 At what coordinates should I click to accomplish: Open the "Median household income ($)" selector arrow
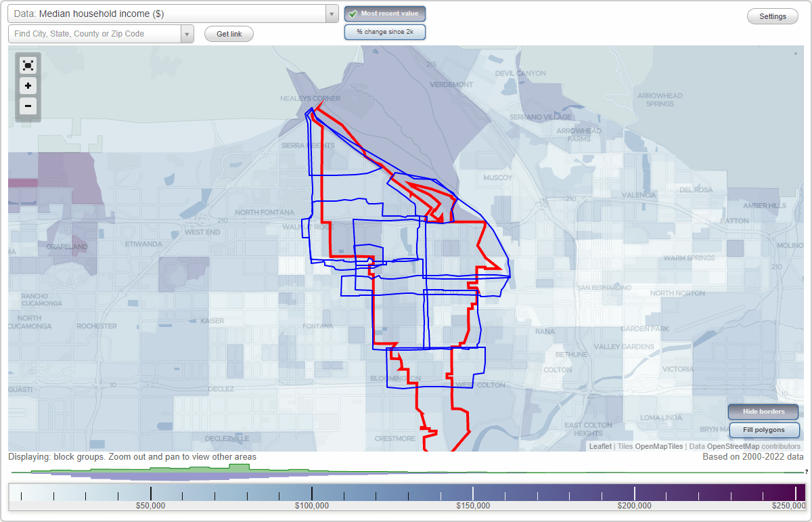coord(331,14)
